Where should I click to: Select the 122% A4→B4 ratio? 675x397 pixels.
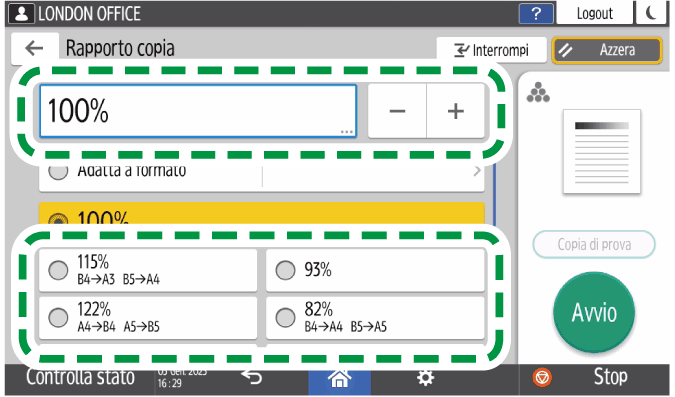point(148,318)
